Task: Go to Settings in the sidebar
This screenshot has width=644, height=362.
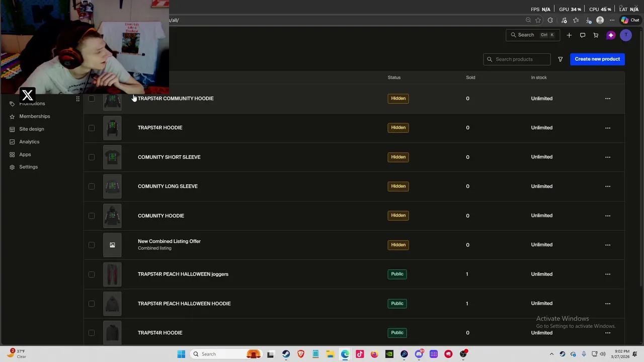Action: click(x=28, y=167)
